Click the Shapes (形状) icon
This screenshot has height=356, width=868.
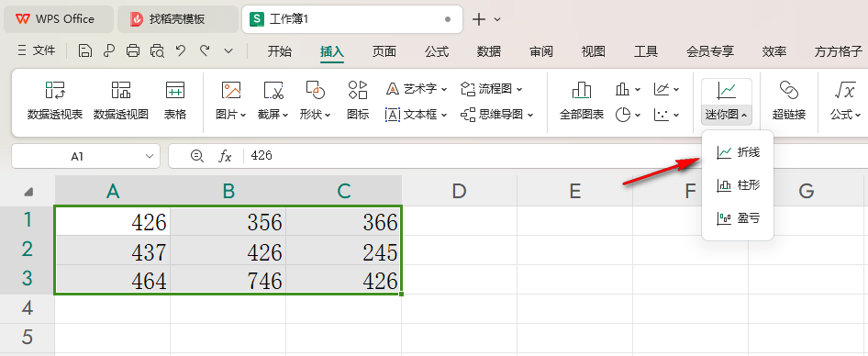[x=315, y=90]
